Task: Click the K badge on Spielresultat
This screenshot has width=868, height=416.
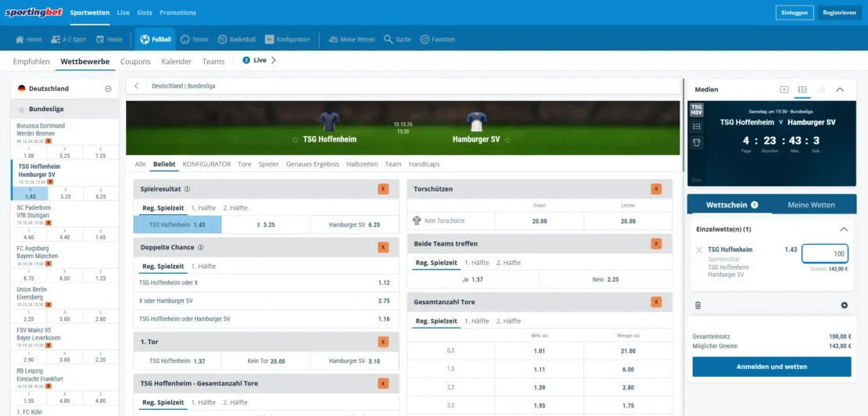Action: (x=383, y=188)
